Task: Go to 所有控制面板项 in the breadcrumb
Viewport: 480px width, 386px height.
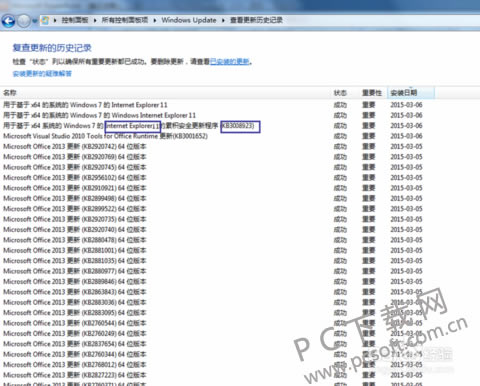Action: click(x=125, y=20)
